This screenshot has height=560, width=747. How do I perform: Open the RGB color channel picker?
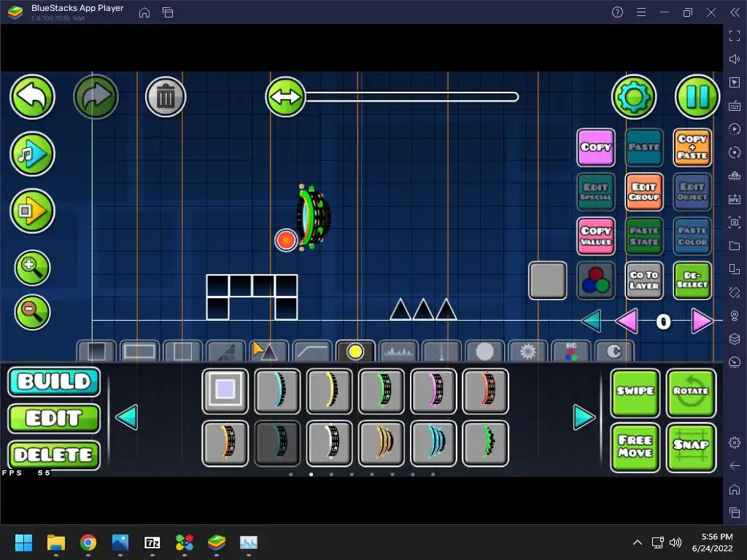pyautogui.click(x=595, y=281)
